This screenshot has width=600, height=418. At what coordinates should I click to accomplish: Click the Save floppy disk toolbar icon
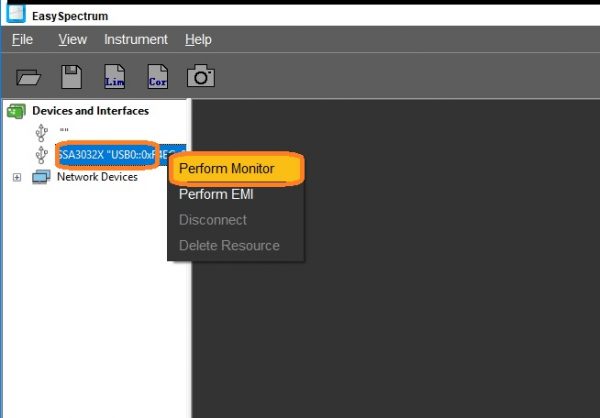click(71, 76)
